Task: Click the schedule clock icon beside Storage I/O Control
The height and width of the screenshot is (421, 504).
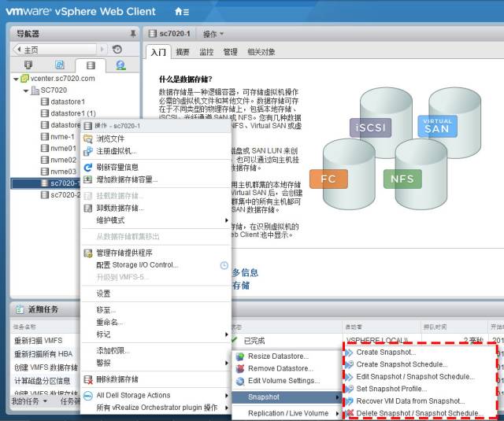Action: 224,265
